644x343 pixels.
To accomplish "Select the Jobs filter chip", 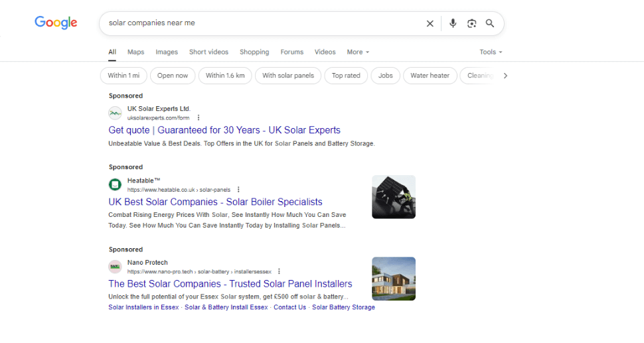I will (x=385, y=76).
